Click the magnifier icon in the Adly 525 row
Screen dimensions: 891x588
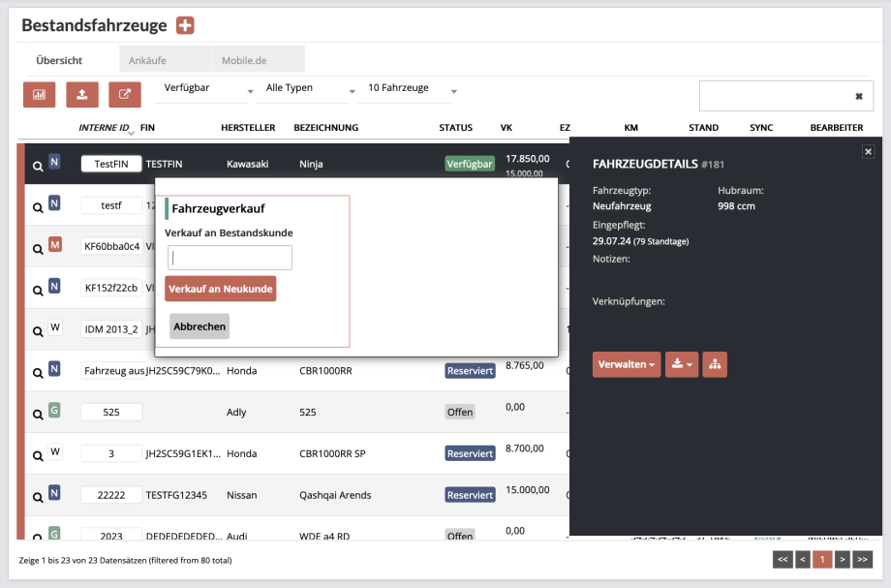(38, 414)
